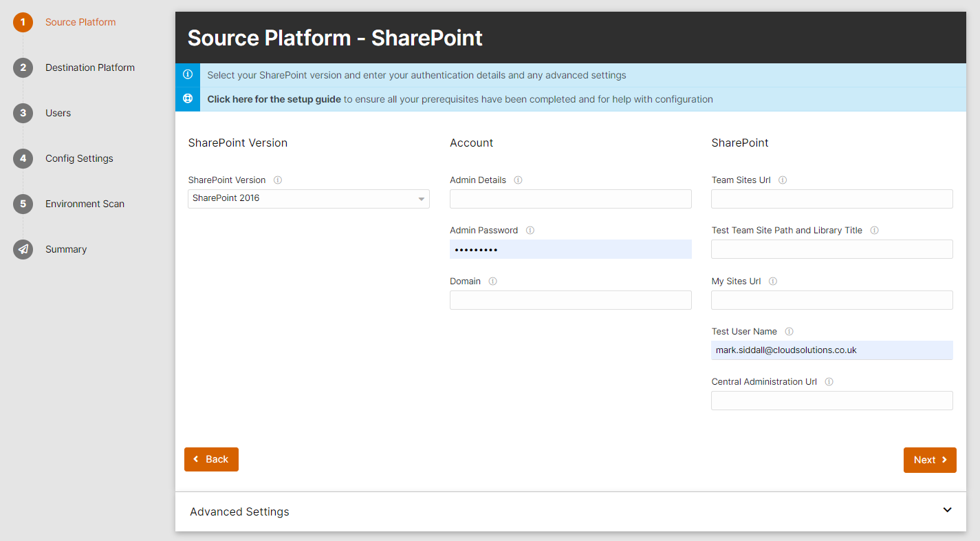Click the step 1 Source Platform circle icon
Viewport: 980px width, 541px height.
23,22
